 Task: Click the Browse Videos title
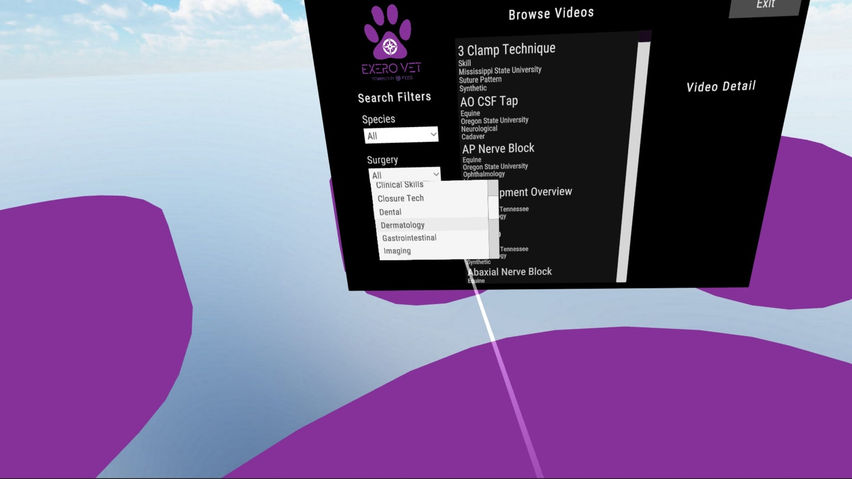point(551,14)
